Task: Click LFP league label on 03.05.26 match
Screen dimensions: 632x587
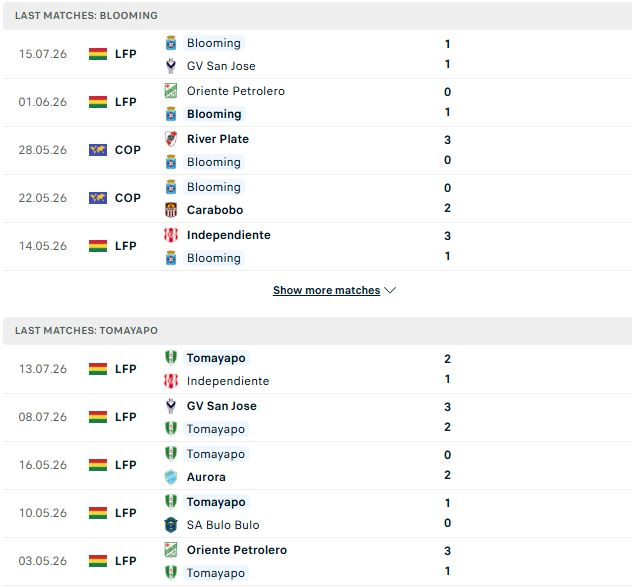Action: [x=126, y=561]
